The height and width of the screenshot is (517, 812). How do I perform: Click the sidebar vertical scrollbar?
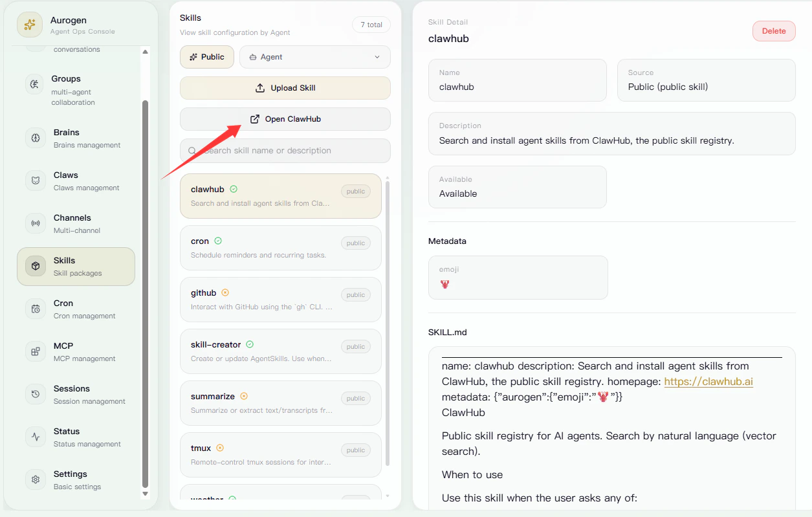pos(145,293)
